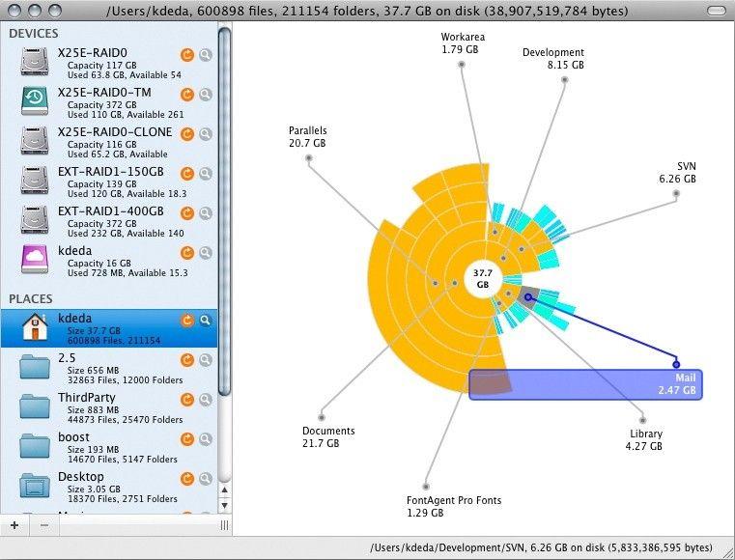Click the sidebar scroll down arrow
The width and height of the screenshot is (735, 560).
(x=224, y=505)
